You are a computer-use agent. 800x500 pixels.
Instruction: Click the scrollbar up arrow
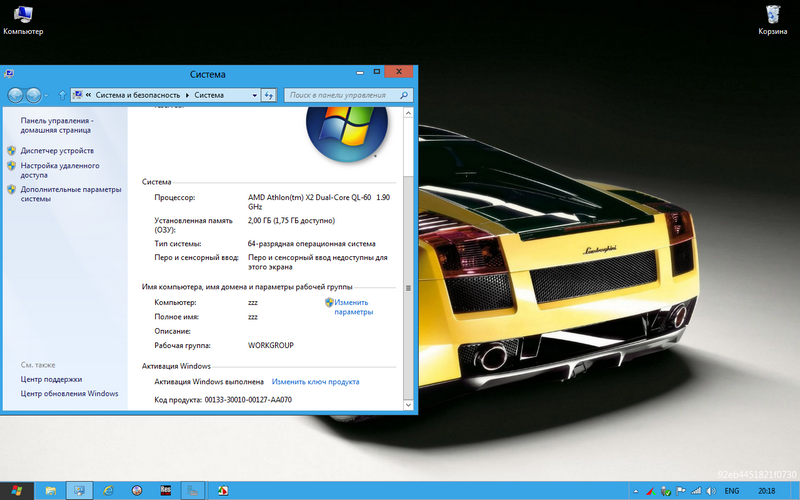pos(408,113)
